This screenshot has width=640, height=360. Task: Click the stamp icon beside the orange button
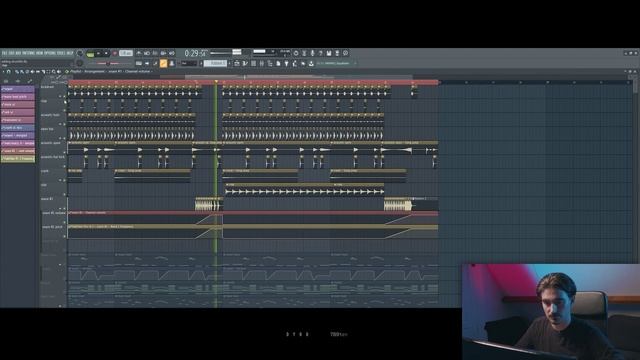coord(172,63)
